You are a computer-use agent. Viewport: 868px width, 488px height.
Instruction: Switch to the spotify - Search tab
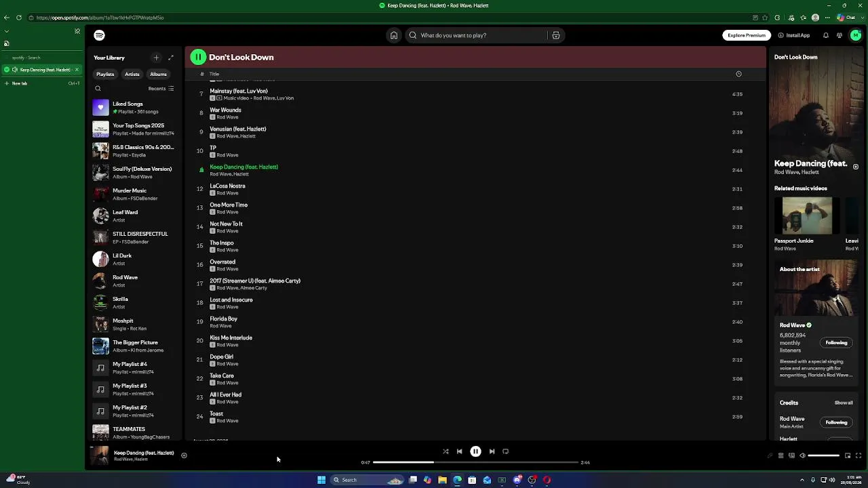pyautogui.click(x=41, y=58)
